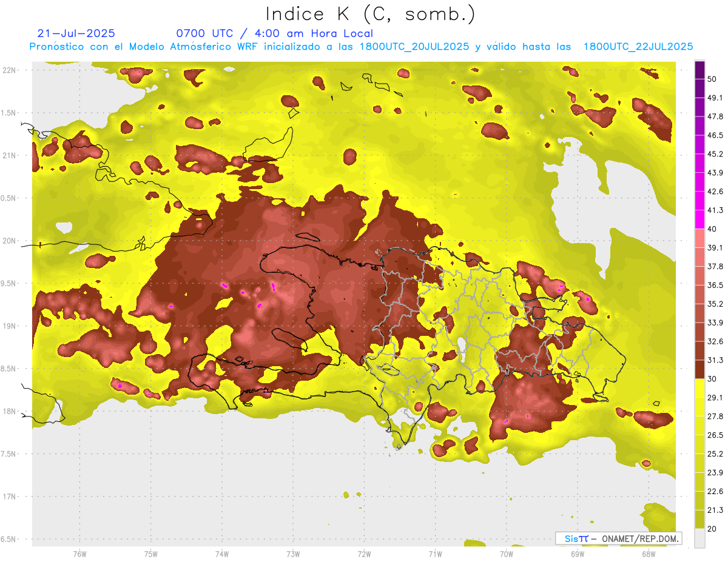The image size is (728, 562).
Task: Click the colorbar value 50
Action: coord(712,79)
